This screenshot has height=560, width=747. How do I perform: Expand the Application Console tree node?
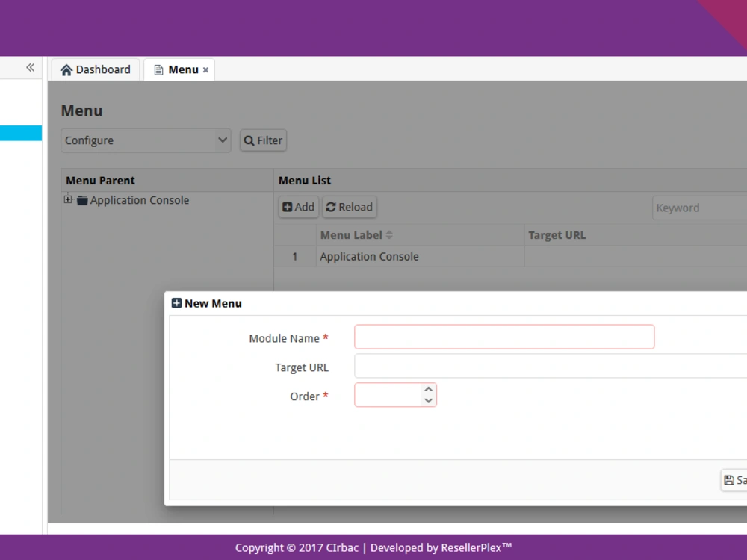[68, 199]
